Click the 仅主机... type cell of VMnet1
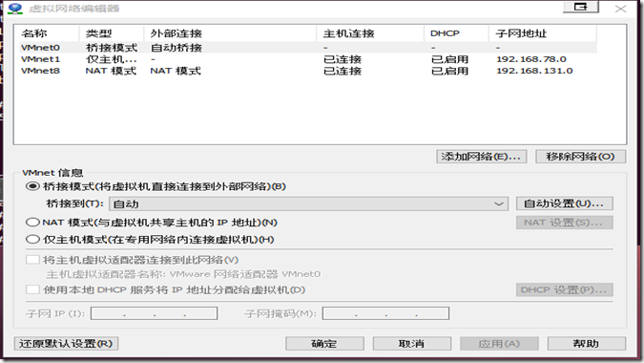The width and height of the screenshot is (644, 363). (x=111, y=59)
